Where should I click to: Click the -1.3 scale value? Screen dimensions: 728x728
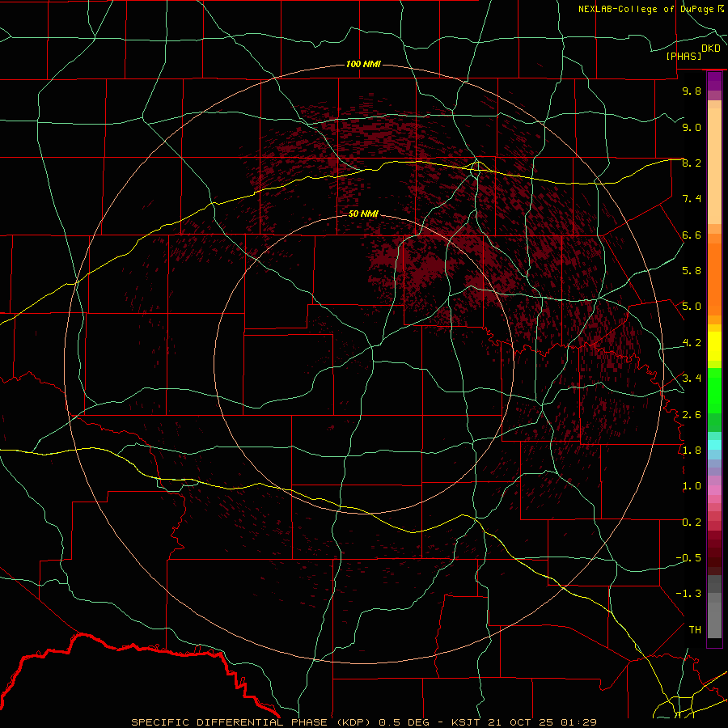[688, 594]
